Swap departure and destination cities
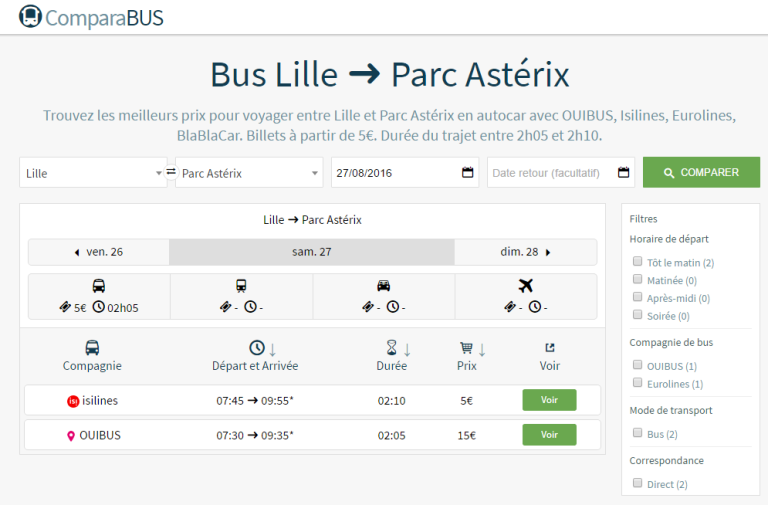The image size is (768, 505). (x=171, y=172)
